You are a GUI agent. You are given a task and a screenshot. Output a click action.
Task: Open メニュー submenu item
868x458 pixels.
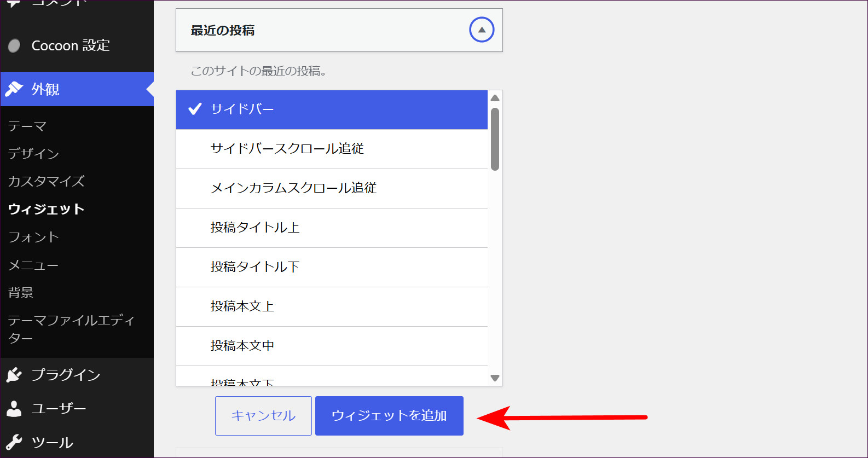(x=33, y=265)
